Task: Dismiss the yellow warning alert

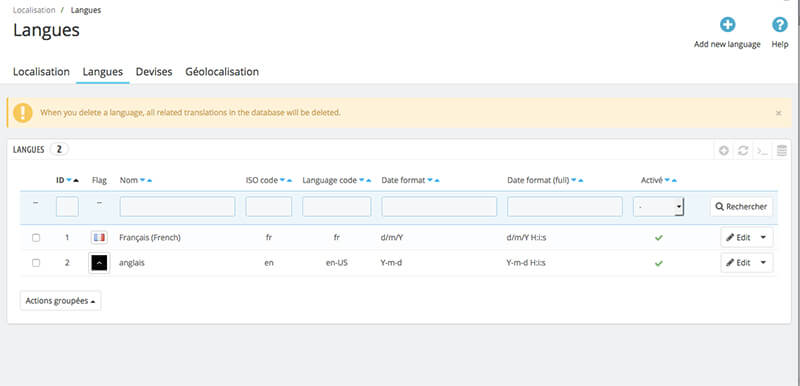Action: (779, 113)
